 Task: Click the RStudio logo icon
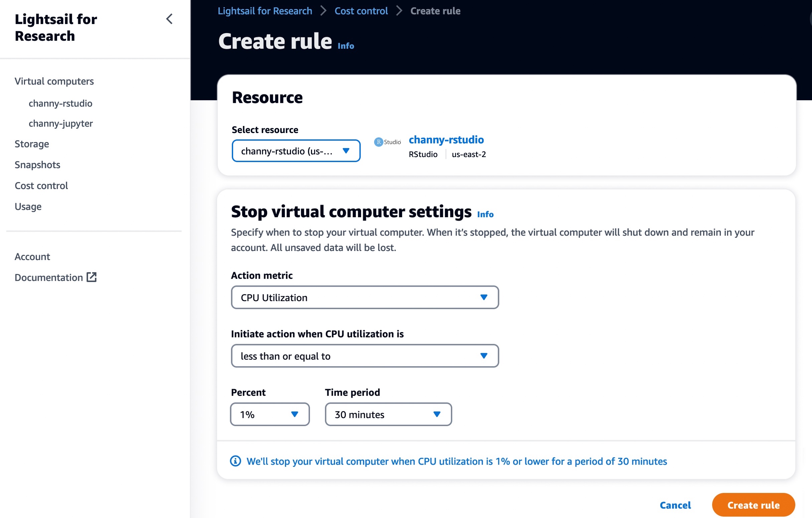tap(387, 142)
